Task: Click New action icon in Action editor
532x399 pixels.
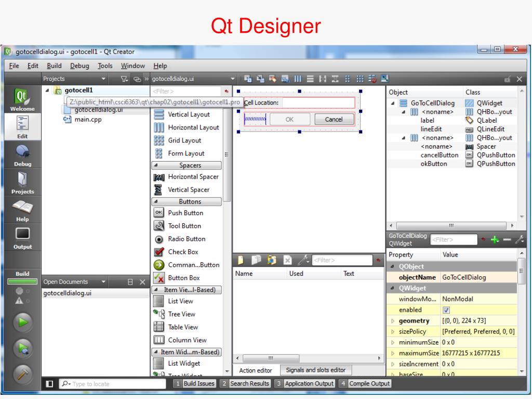Action: coord(241,260)
